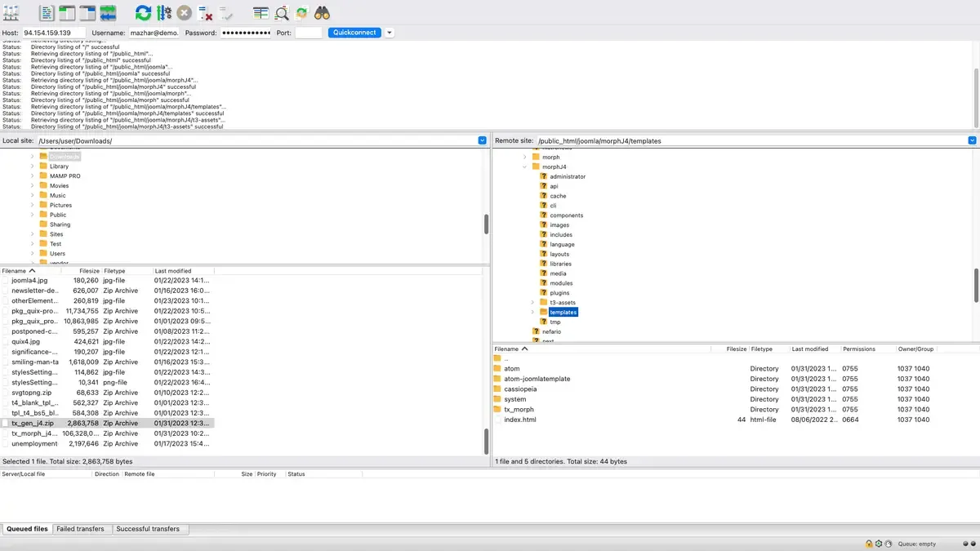
Task: Open speed limits gear icon in status bar
Action: (x=879, y=544)
